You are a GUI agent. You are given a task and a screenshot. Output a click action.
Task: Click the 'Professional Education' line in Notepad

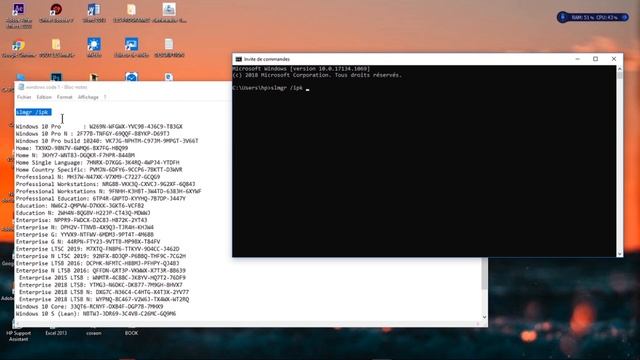[x=100, y=198]
